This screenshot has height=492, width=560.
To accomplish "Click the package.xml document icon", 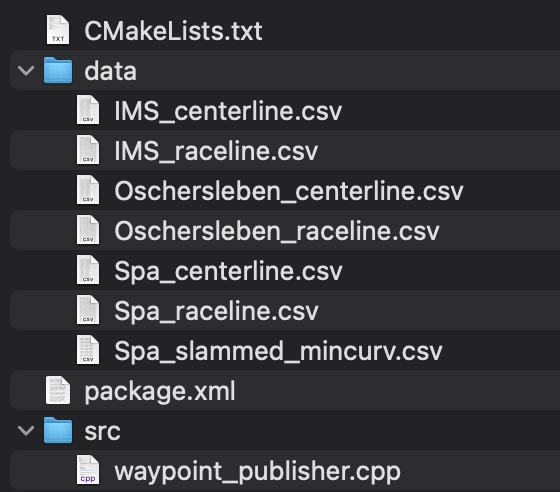I will tap(58, 390).
